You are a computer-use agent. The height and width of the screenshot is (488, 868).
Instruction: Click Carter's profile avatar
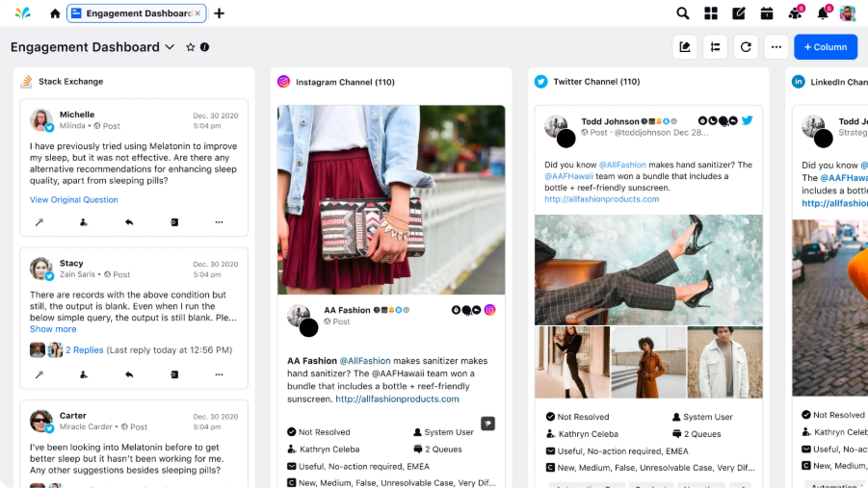pos(41,421)
